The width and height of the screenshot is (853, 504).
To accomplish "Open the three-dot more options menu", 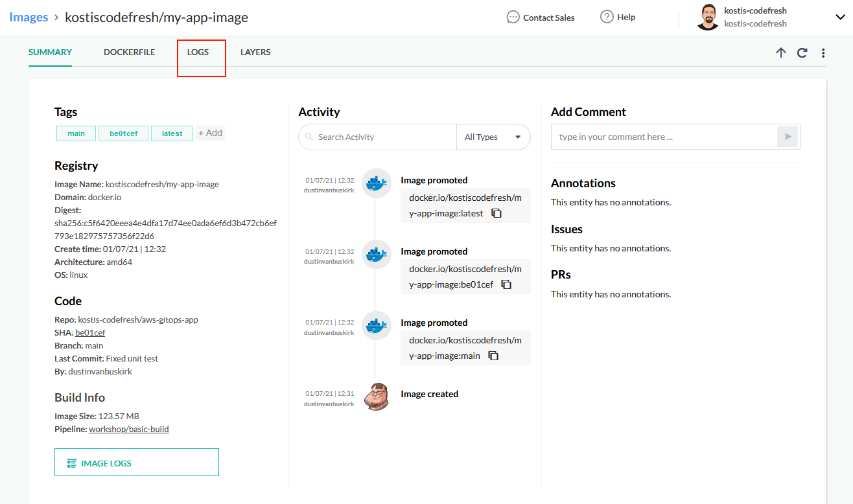I will [823, 53].
